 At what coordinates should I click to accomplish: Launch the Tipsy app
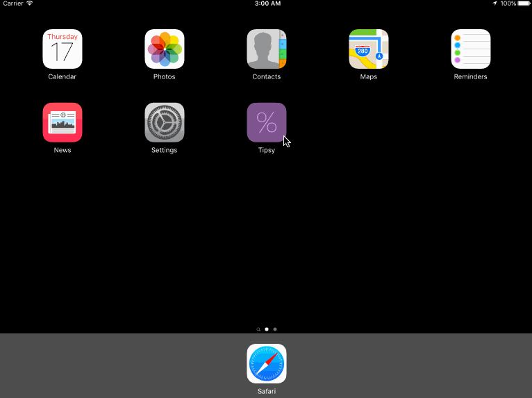tap(267, 122)
